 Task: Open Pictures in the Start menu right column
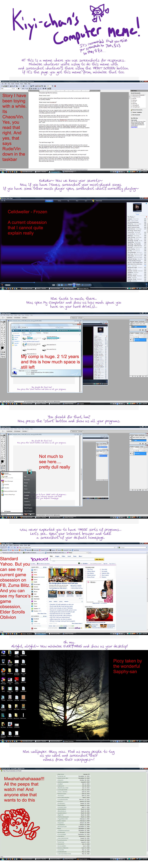[26, 483]
